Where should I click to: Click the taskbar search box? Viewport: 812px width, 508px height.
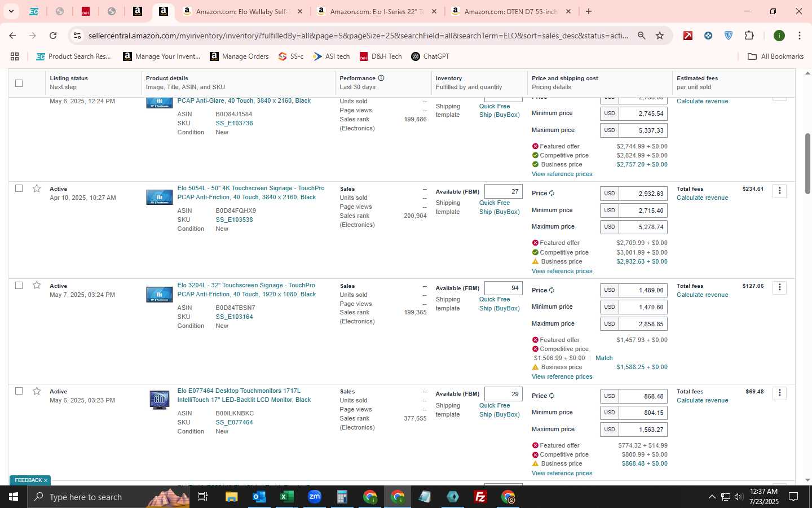click(x=107, y=497)
